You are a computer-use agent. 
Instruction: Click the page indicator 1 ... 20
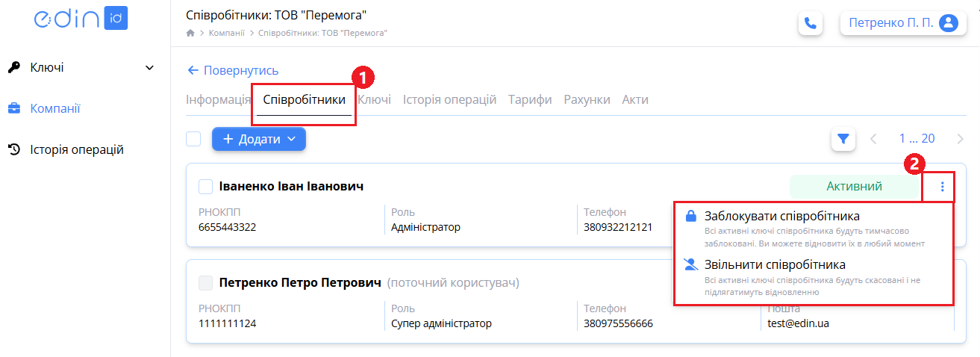[917, 139]
